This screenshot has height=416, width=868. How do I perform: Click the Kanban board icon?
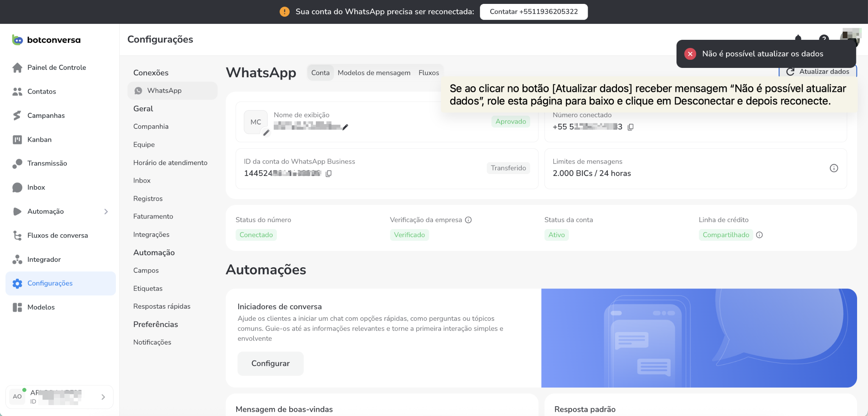(17, 139)
